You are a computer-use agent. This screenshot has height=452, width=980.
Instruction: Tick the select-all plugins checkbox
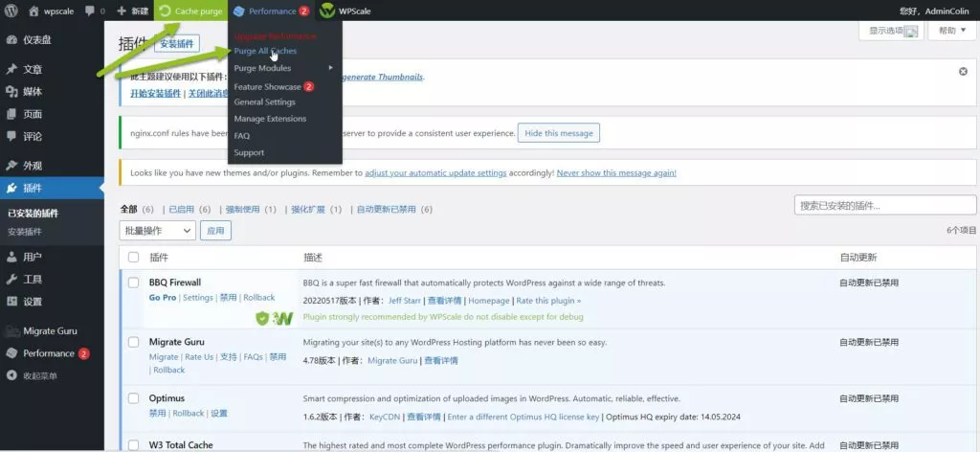(134, 257)
